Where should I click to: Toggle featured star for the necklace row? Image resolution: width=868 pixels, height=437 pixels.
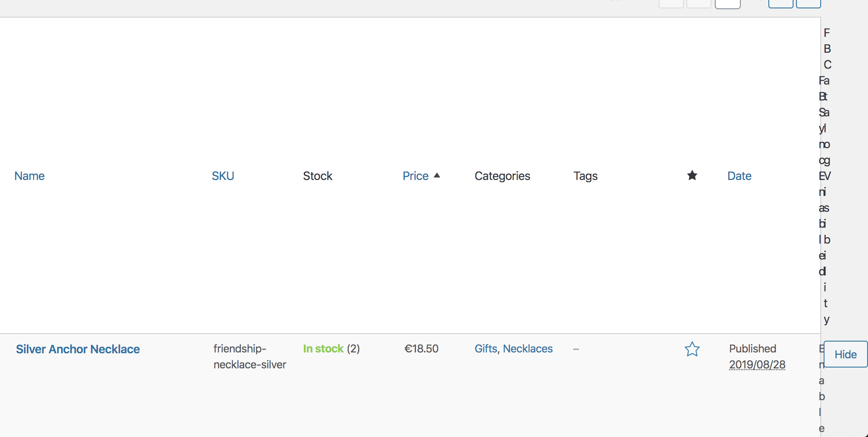point(691,349)
